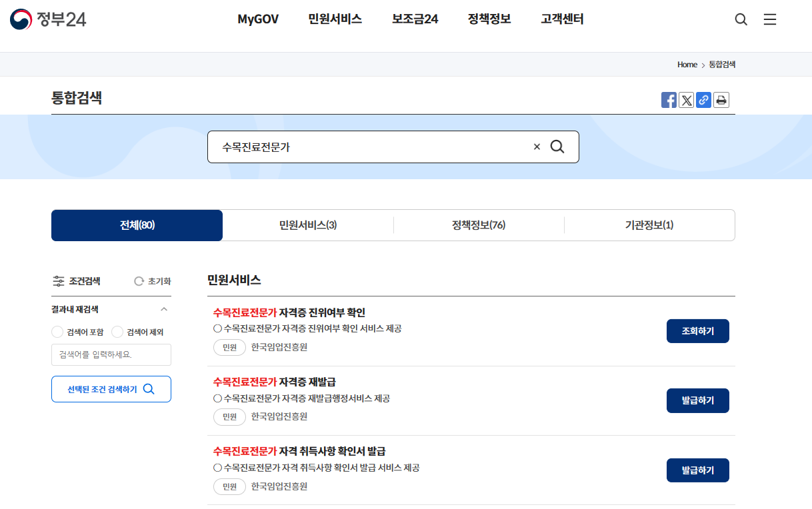Click 한국임업진흥원 in 취득사항 확인서 row

pyautogui.click(x=279, y=486)
